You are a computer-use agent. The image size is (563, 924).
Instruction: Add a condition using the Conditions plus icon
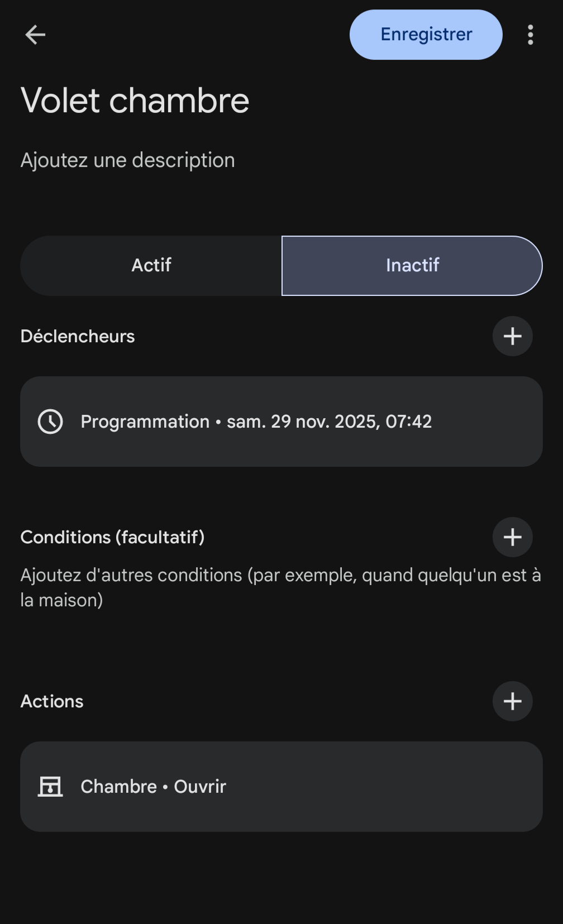[x=512, y=537]
